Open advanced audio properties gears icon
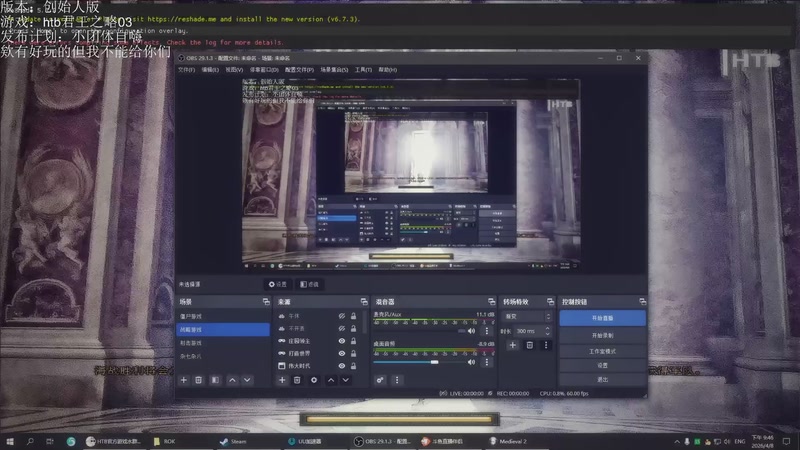This screenshot has height=450, width=800. click(380, 380)
